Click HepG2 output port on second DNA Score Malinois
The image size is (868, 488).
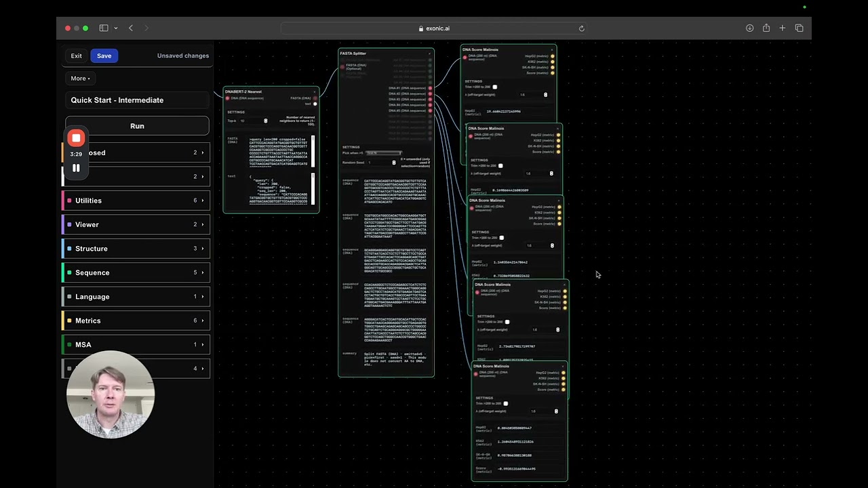tap(558, 135)
